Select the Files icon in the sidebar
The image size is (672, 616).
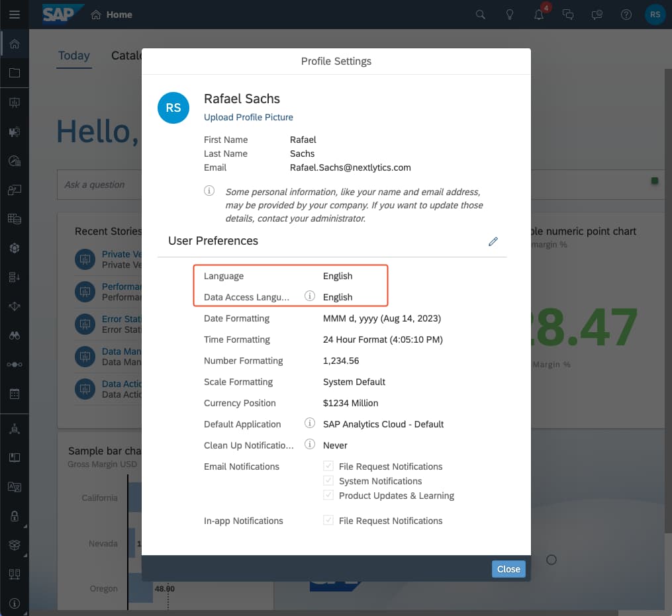click(x=15, y=73)
